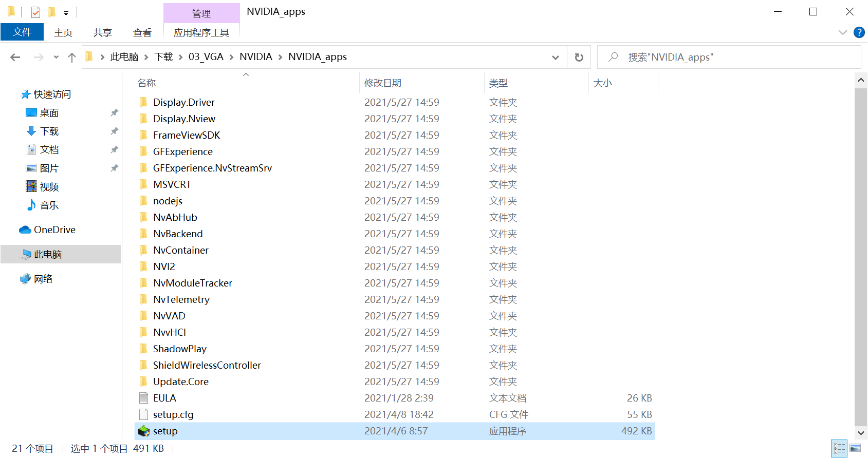Select the NvModuleTracker folder name
The height and width of the screenshot is (458, 868).
(193, 283)
